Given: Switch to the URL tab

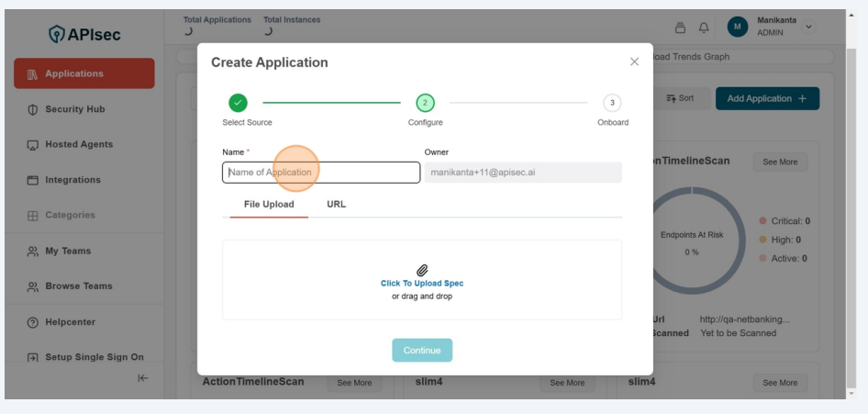Looking at the screenshot, I should [x=336, y=204].
